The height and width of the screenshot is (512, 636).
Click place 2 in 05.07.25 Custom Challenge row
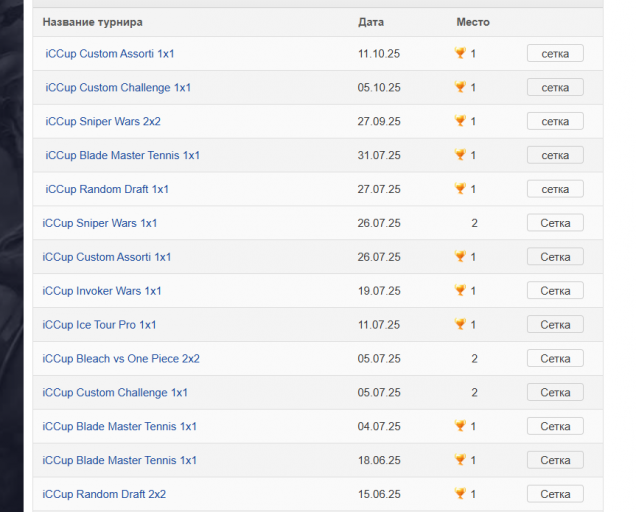474,392
